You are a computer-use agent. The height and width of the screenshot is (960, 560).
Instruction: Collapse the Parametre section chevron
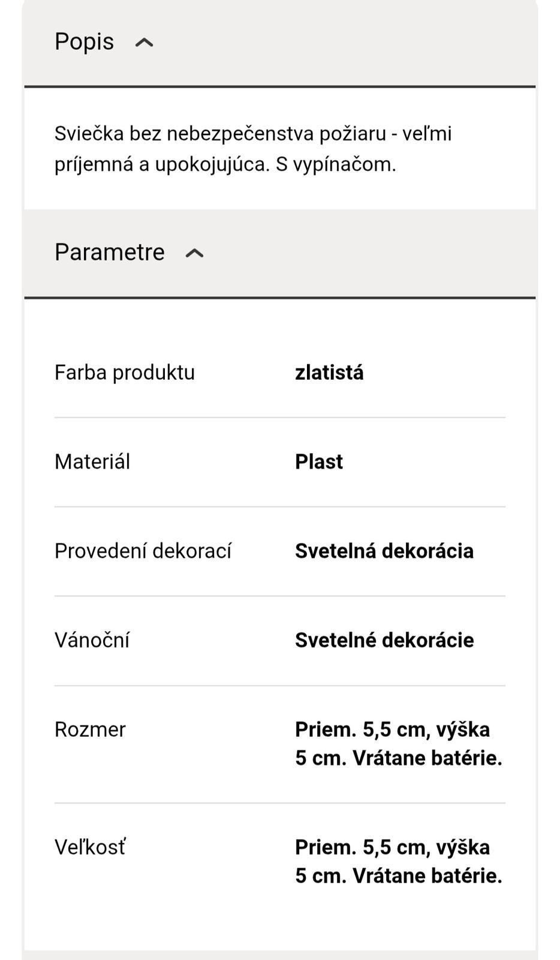tap(194, 253)
